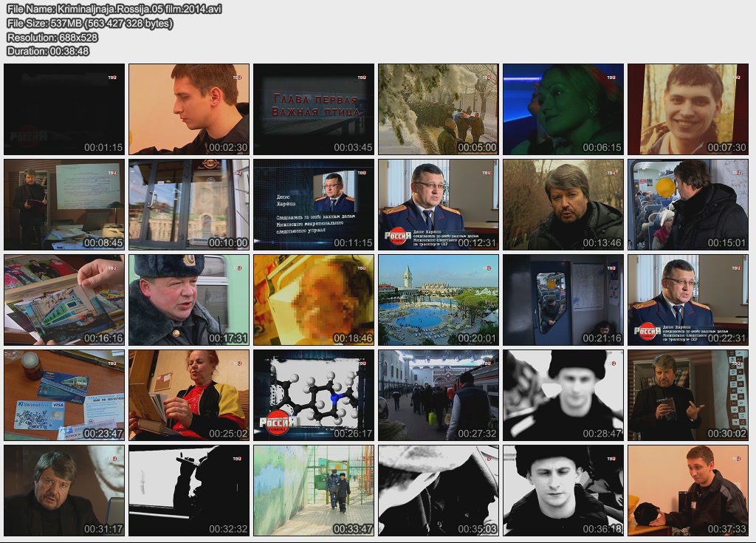Click the green-lit woman thumbnail at 00:06:15
756x543 pixels.
pyautogui.click(x=563, y=109)
